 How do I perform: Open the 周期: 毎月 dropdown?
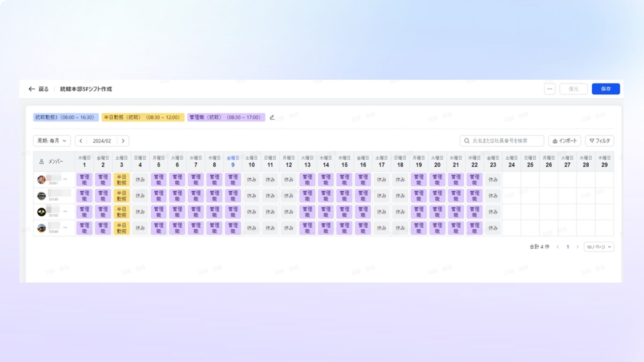pos(52,141)
